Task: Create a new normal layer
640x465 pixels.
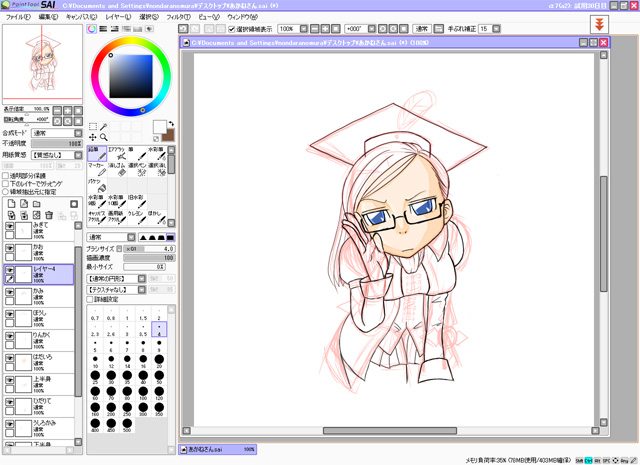Action: (x=11, y=204)
